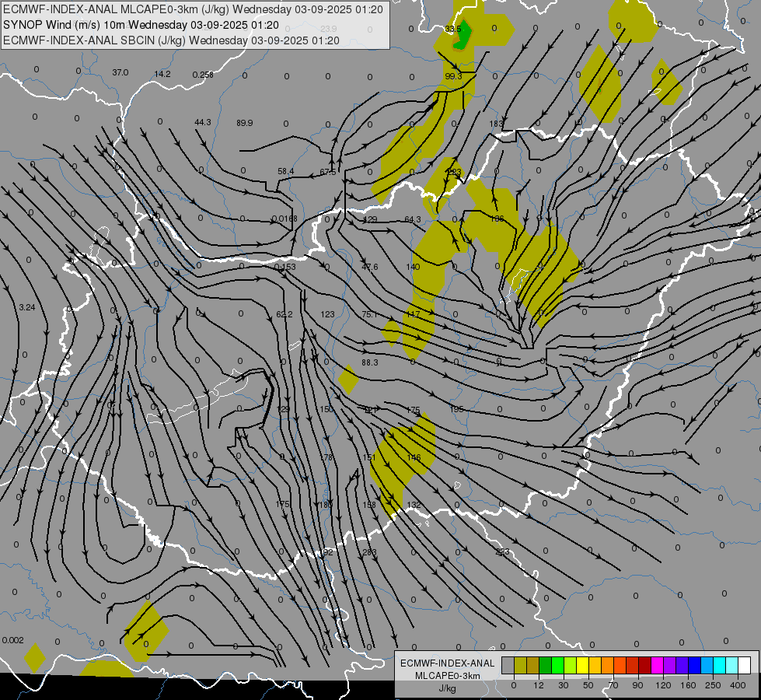Click the SYNOP Wind 10m title line
761x700 pixels.
[x=141, y=25]
